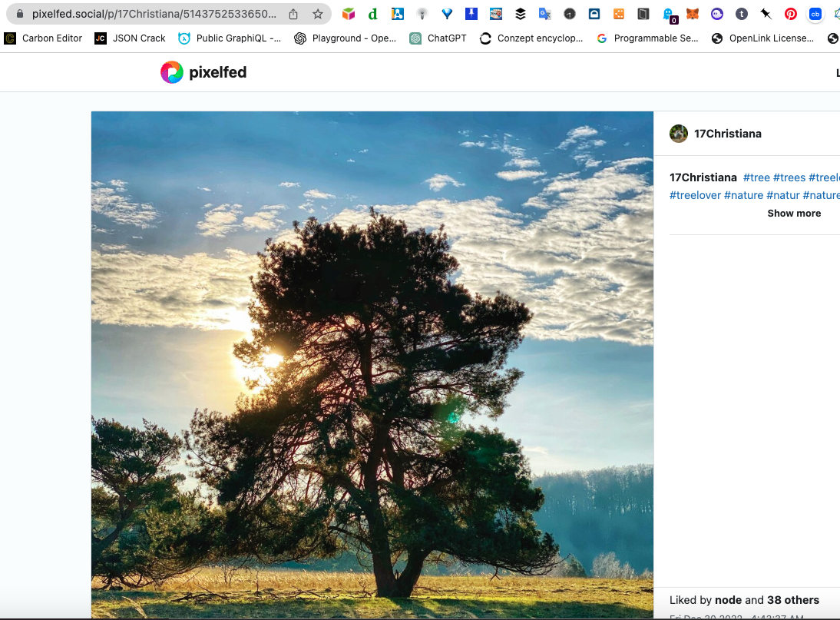840x620 pixels.
Task: Open the blue pushpin extension
Action: coord(471,14)
